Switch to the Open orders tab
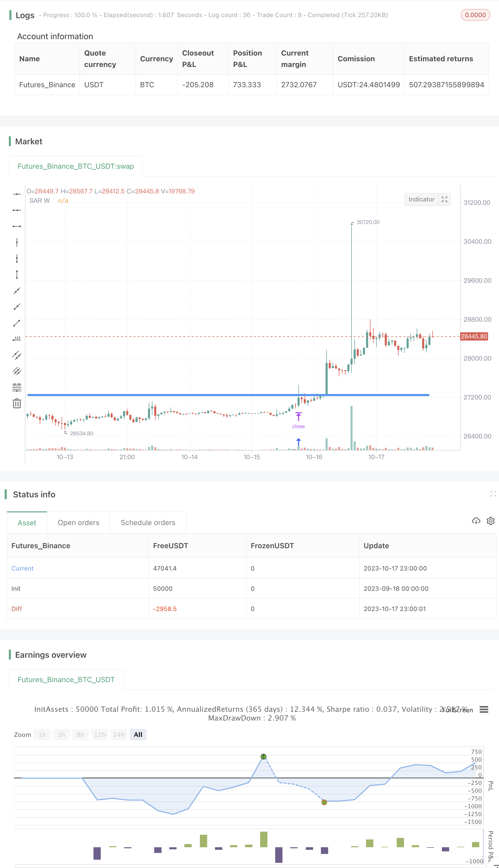The image size is (499, 868). pos(78,522)
